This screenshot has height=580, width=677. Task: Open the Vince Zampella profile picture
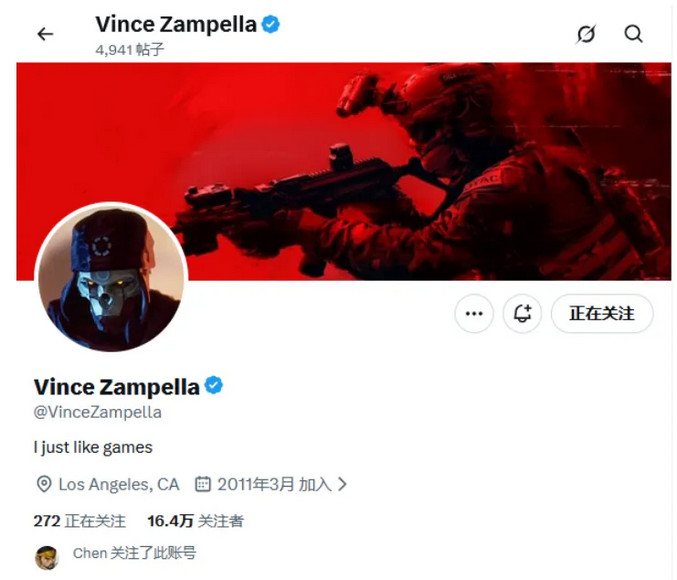point(111,277)
